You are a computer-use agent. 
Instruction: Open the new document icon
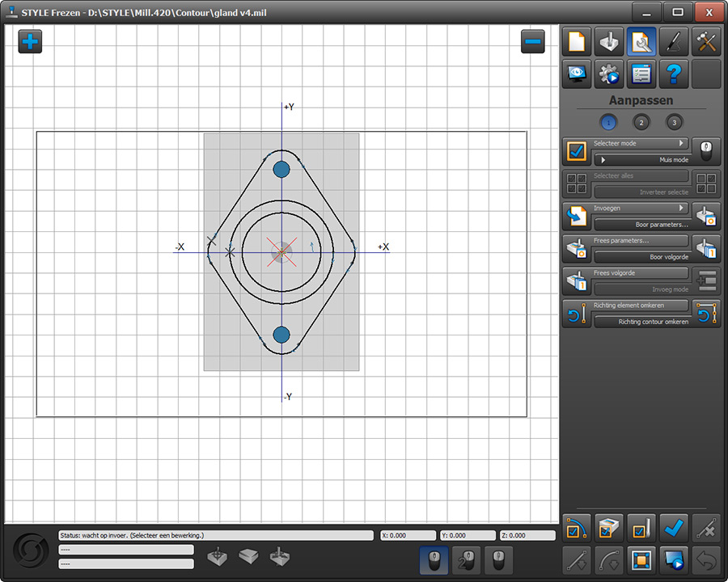[577, 42]
